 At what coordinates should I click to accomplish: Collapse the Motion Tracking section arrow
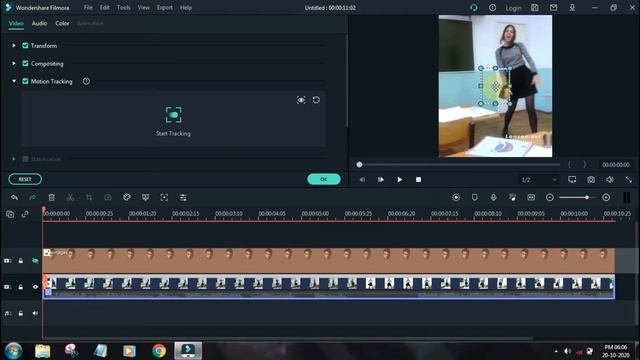(14, 81)
